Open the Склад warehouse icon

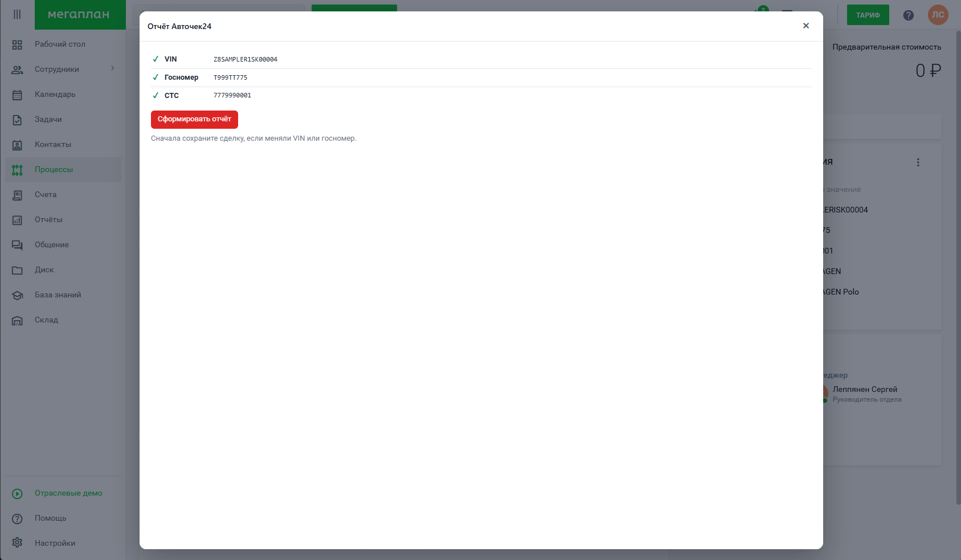[17, 320]
